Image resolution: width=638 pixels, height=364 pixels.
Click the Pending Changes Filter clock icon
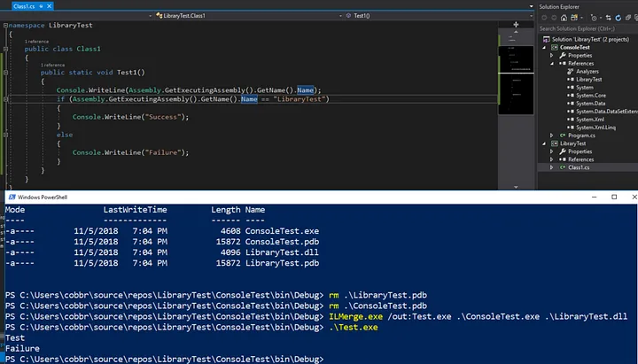(594, 18)
